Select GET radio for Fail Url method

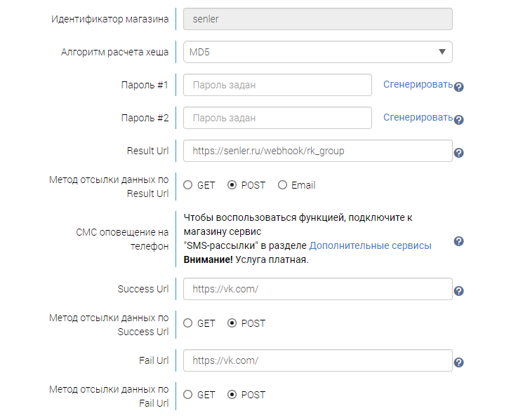[x=188, y=395]
